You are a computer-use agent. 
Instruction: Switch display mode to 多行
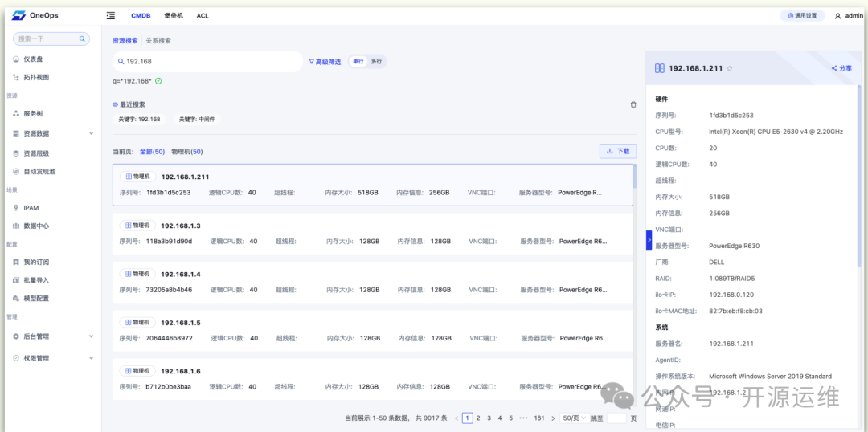[376, 61]
